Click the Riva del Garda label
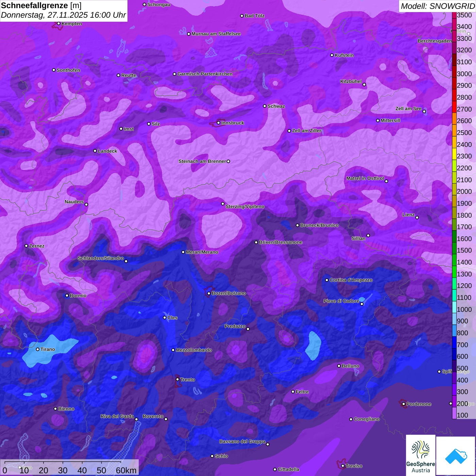This screenshot has height=476, width=476. click(x=117, y=416)
